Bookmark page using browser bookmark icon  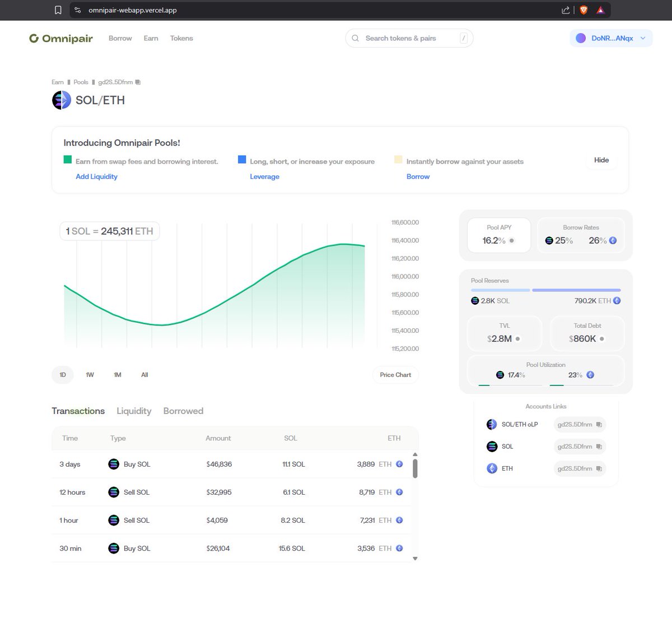tap(58, 10)
